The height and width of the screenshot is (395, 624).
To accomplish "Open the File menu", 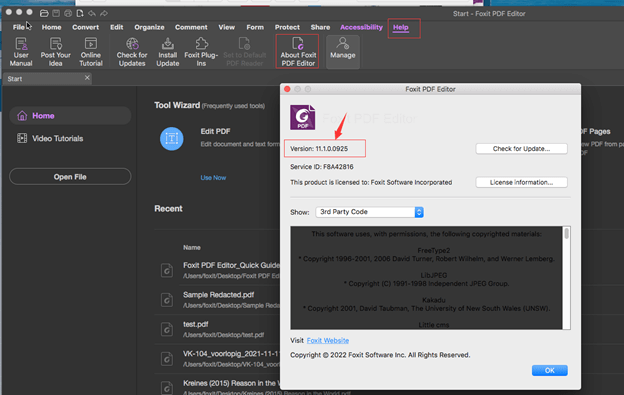I will pyautogui.click(x=18, y=27).
